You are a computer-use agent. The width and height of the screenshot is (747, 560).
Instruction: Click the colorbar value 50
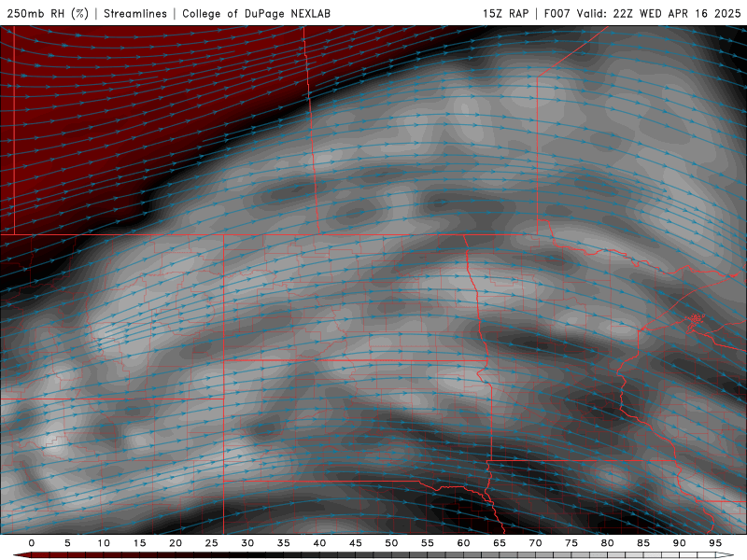click(x=391, y=543)
